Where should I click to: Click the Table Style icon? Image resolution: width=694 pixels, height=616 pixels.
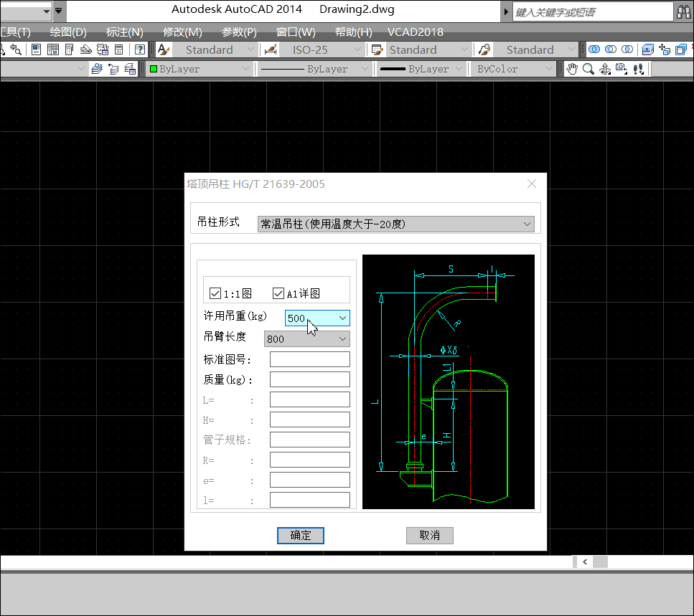click(x=377, y=49)
